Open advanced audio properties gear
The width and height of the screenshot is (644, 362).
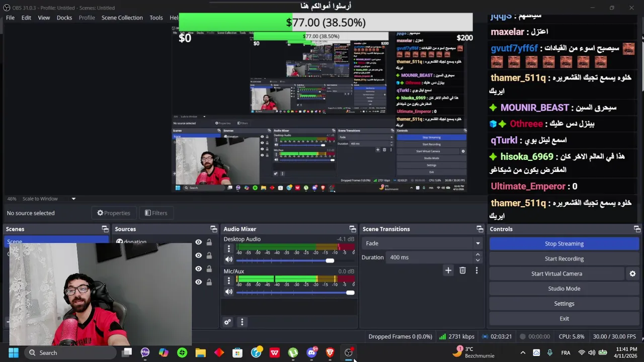[227, 322]
